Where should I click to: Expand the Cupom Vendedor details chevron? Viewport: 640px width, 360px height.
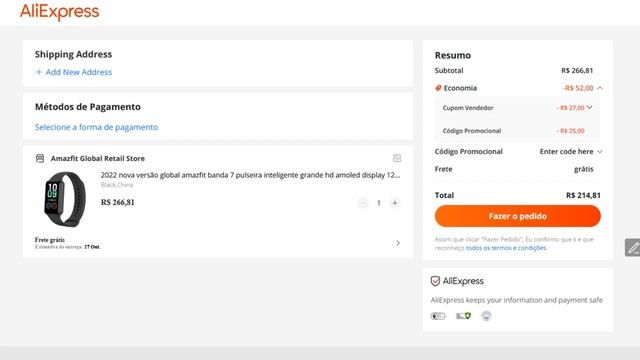coord(589,107)
